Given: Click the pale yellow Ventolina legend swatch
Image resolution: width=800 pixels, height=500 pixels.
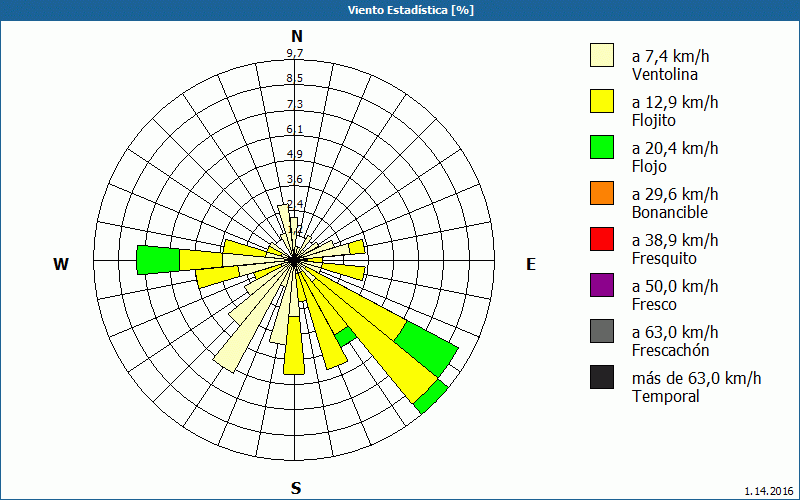Looking at the screenshot, I should point(602,55).
